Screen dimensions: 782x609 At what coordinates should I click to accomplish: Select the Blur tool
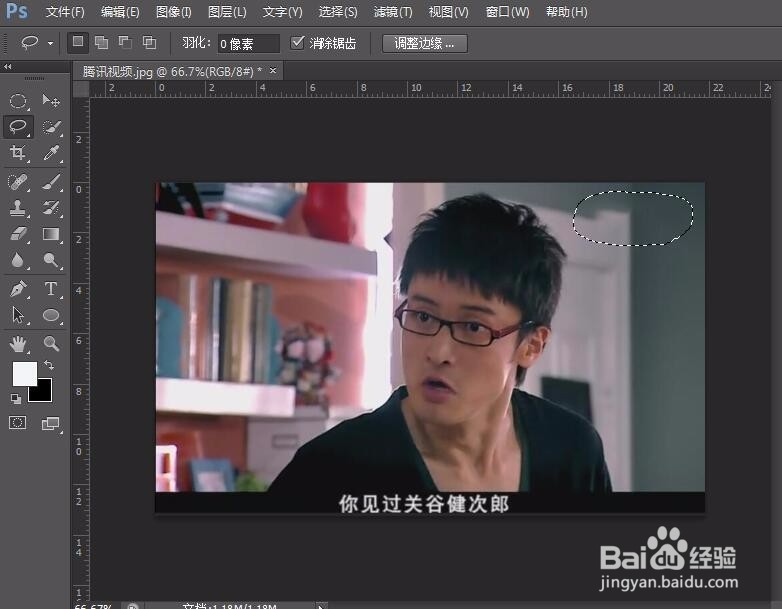(x=18, y=260)
